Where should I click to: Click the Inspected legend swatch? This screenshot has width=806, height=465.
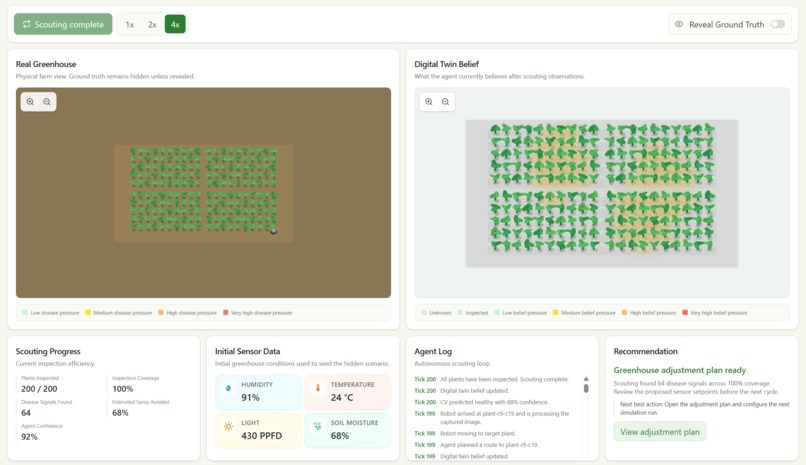click(x=460, y=312)
